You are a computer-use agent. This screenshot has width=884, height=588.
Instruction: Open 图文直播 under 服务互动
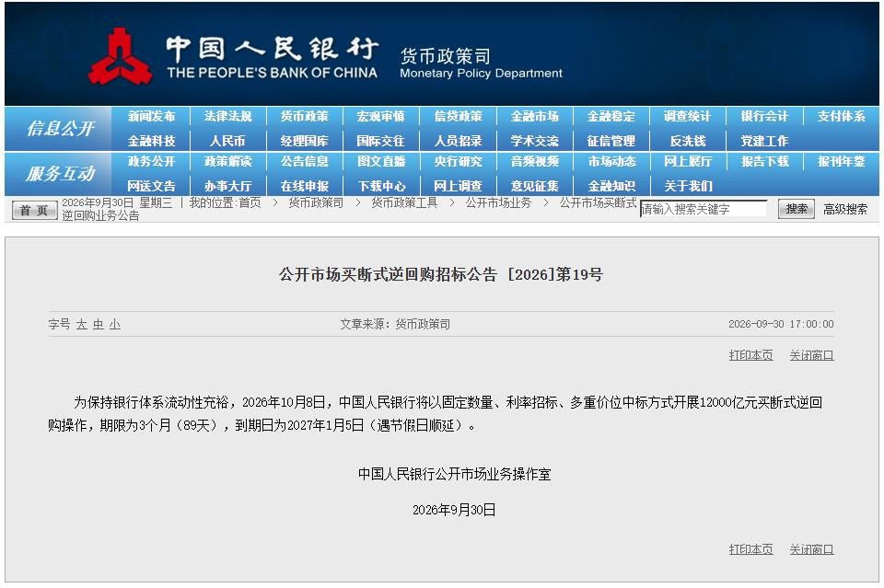click(x=381, y=162)
